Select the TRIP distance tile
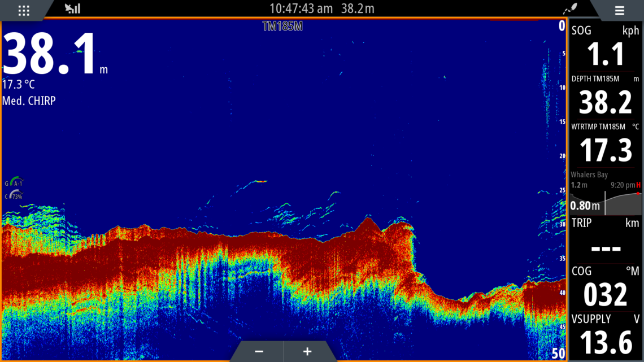The image size is (644, 362). pos(606,239)
